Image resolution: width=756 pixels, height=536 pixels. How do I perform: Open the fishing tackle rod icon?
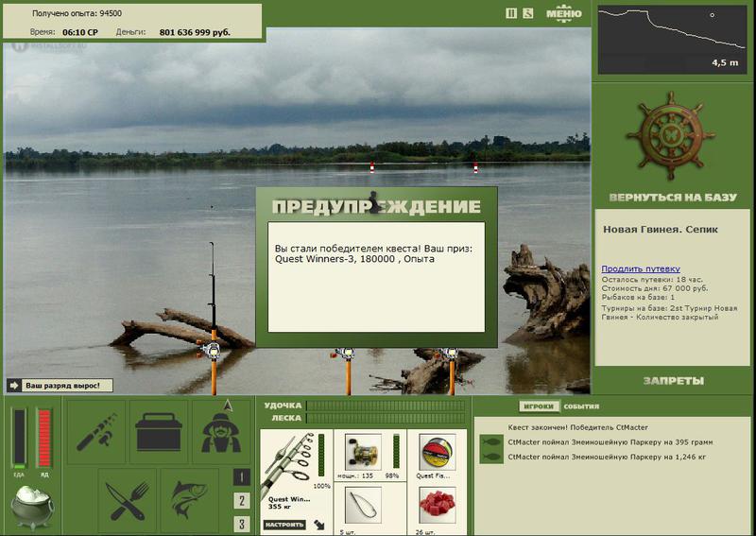(96, 432)
